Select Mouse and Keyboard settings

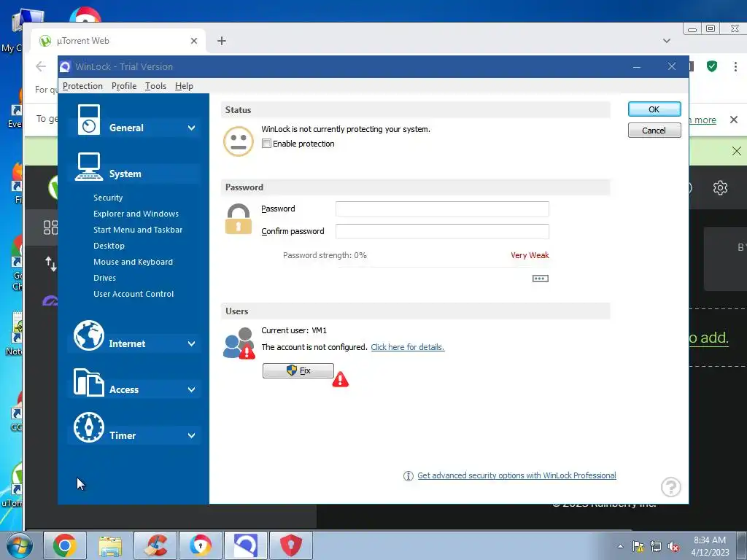click(133, 262)
